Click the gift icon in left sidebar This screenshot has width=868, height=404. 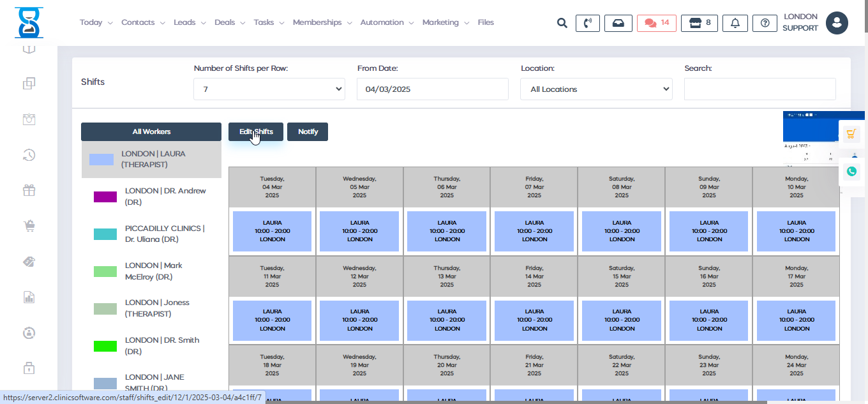click(x=29, y=190)
